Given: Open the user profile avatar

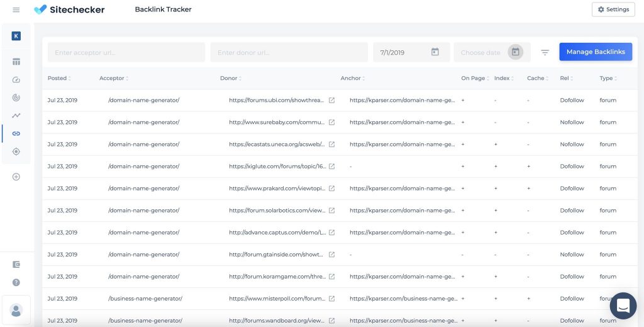Looking at the screenshot, I should pos(16,310).
